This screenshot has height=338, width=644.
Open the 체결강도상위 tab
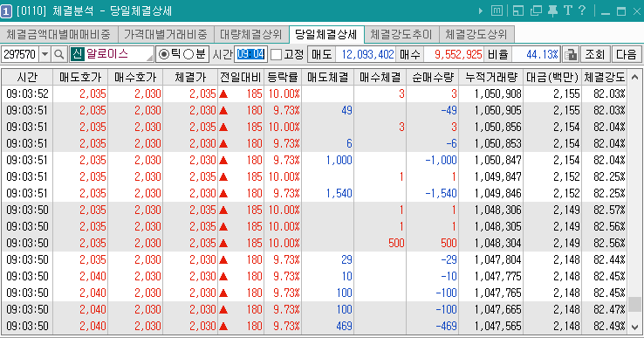click(476, 34)
